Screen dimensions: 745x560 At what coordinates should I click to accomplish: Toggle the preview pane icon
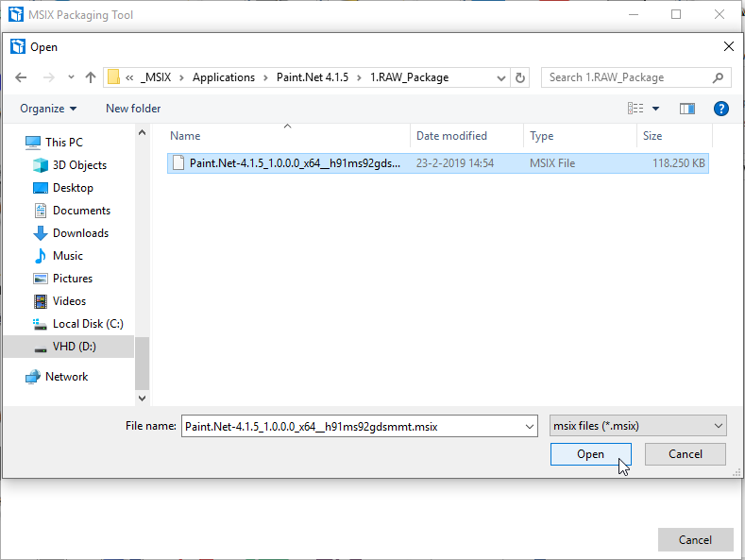[x=686, y=109]
